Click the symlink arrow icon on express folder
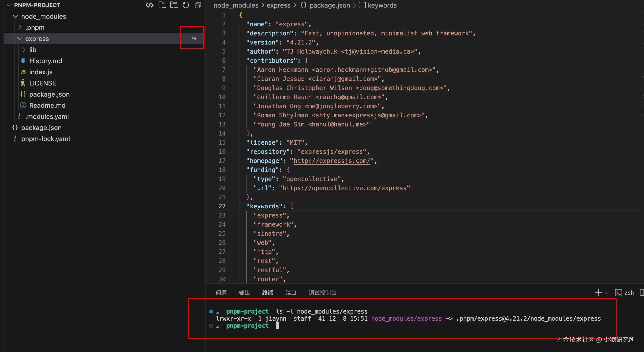 coord(194,38)
